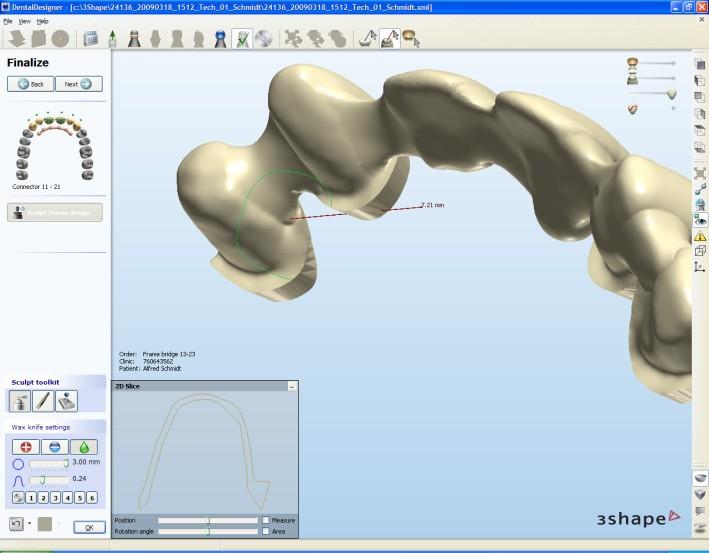Click the yellow warning triangle icon
The image size is (709, 553).
(x=700, y=236)
